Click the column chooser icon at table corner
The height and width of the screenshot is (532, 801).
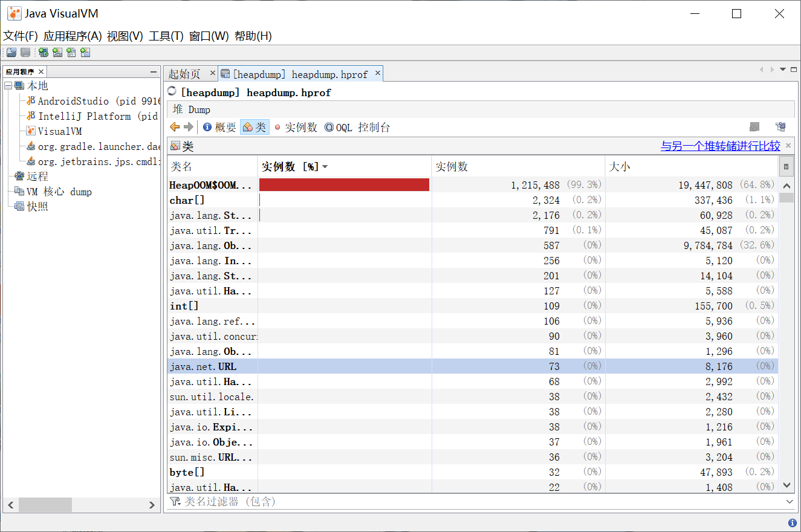[786, 166]
